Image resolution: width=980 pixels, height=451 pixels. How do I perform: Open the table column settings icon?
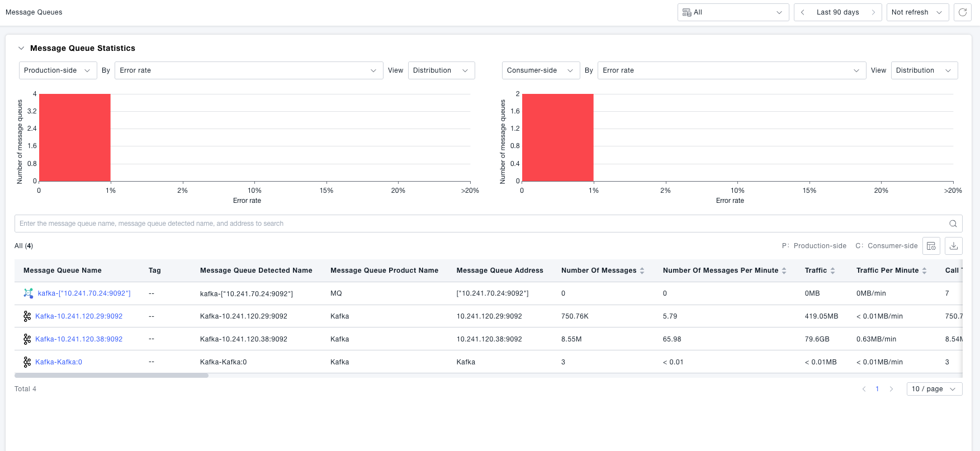pos(931,246)
